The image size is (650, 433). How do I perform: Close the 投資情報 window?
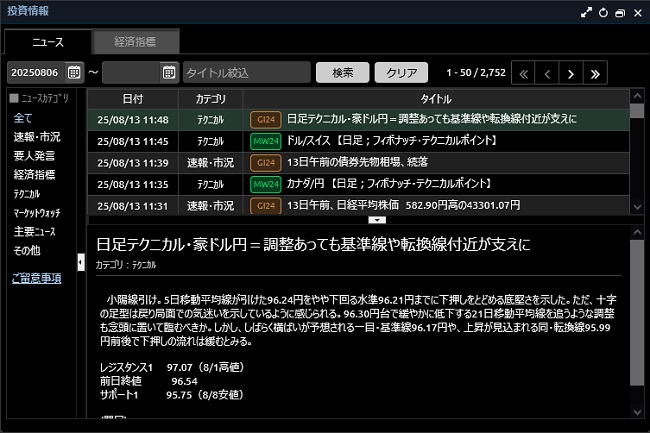pyautogui.click(x=638, y=13)
